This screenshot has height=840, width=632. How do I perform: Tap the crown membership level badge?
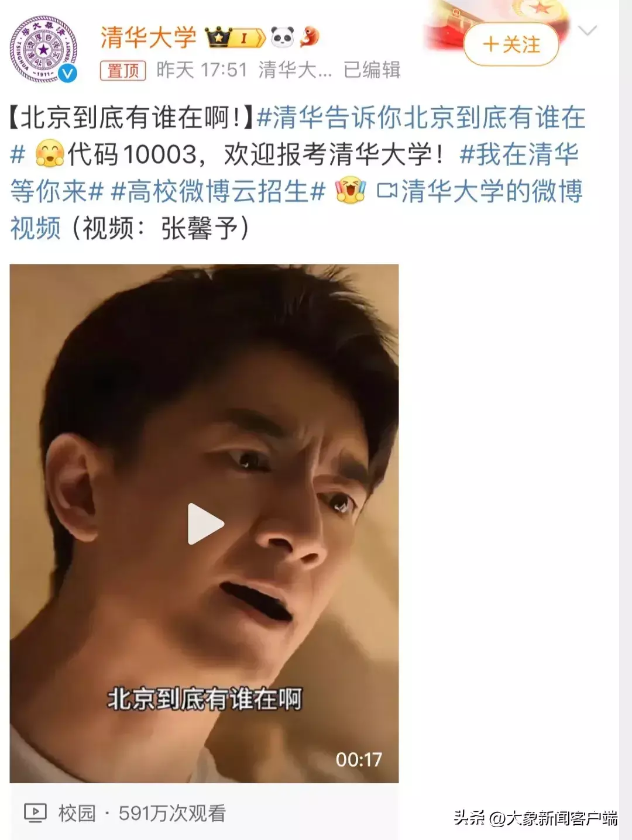235,39
